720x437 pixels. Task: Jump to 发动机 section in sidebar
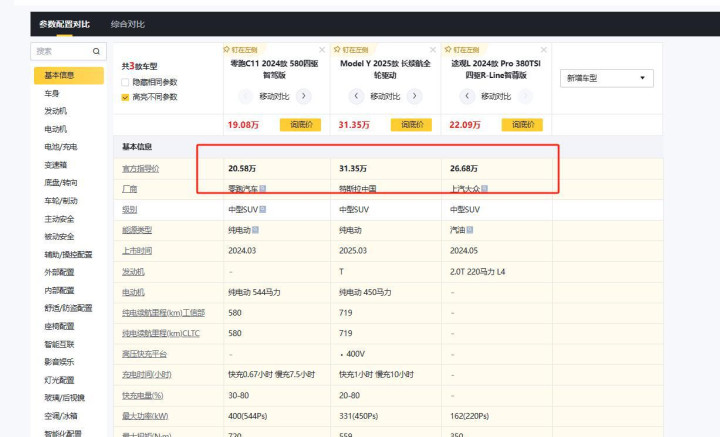pyautogui.click(x=56, y=111)
